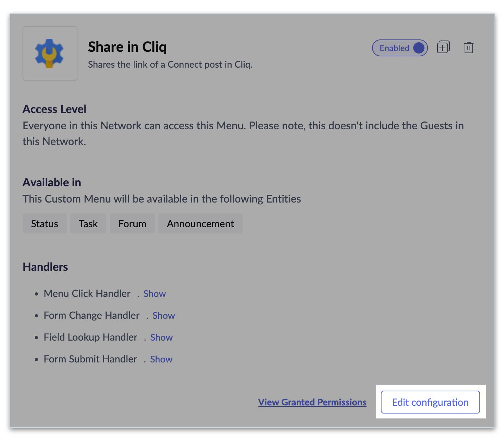Click the Field Lookup Handler label
This screenshot has height=441, width=504.
coord(91,337)
